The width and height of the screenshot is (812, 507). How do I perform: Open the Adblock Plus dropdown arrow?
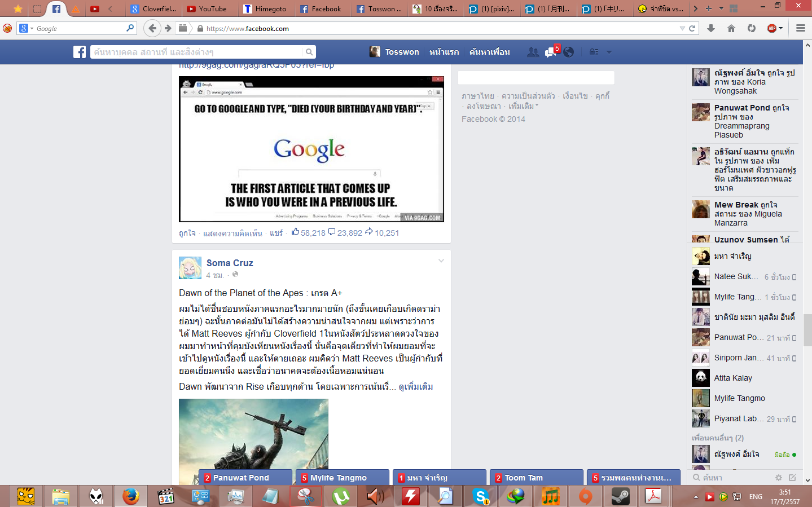click(781, 28)
